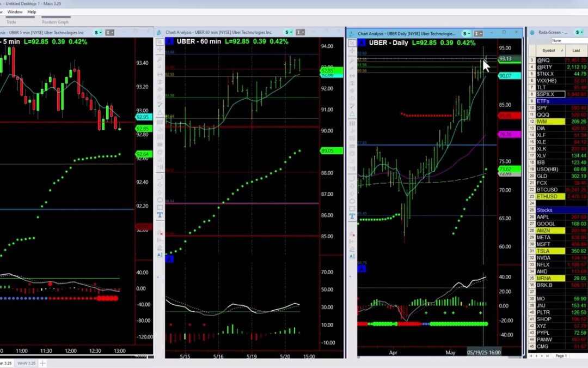This screenshot has width=588, height=368.
Task: Select the pointer tool in Daily chart toolbar
Action: pos(352,43)
